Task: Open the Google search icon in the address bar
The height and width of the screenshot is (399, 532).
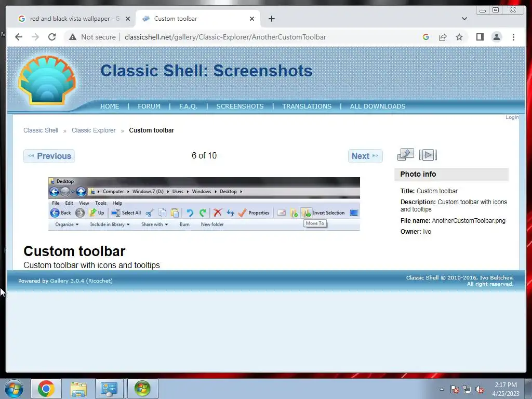Action: tap(426, 37)
